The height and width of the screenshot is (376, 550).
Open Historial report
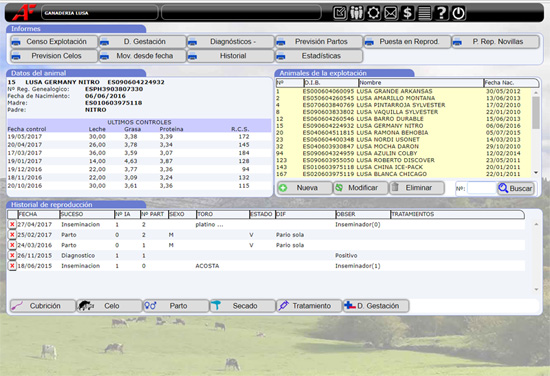[230, 56]
